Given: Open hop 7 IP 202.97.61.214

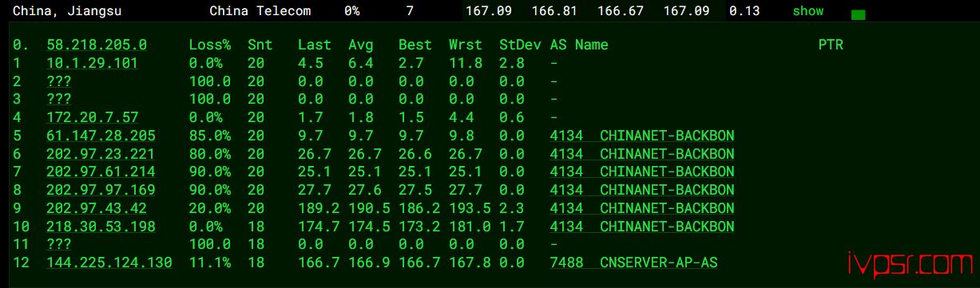Looking at the screenshot, I should (x=101, y=172).
